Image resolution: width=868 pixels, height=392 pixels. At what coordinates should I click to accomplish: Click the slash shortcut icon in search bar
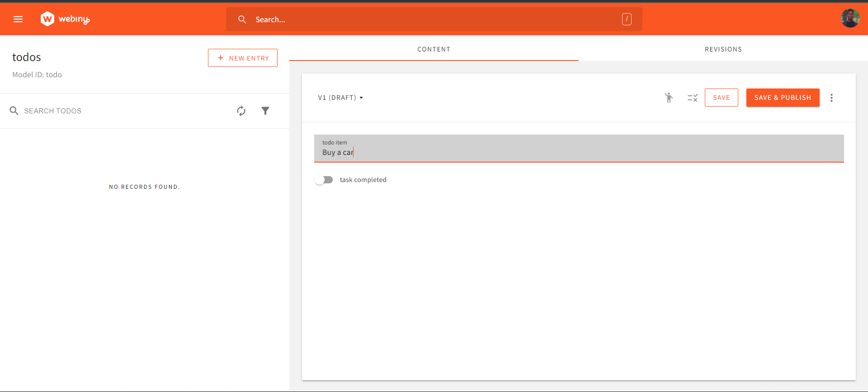click(627, 19)
